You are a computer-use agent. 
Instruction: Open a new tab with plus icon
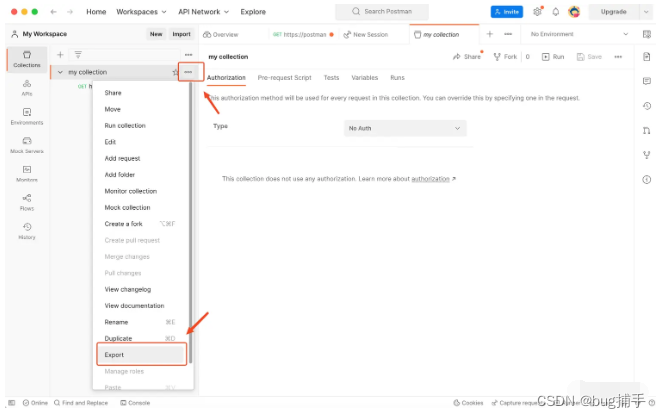click(x=490, y=34)
